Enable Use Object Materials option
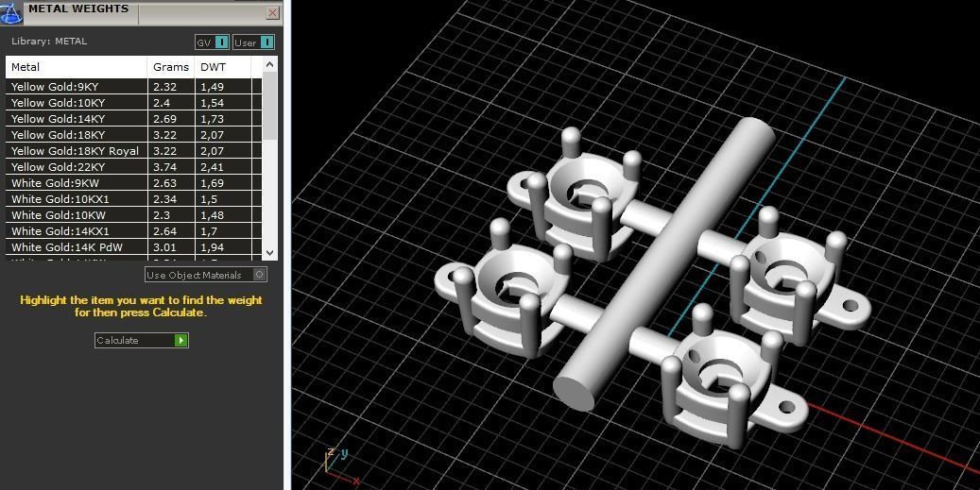The width and height of the screenshot is (980, 490). [x=206, y=275]
